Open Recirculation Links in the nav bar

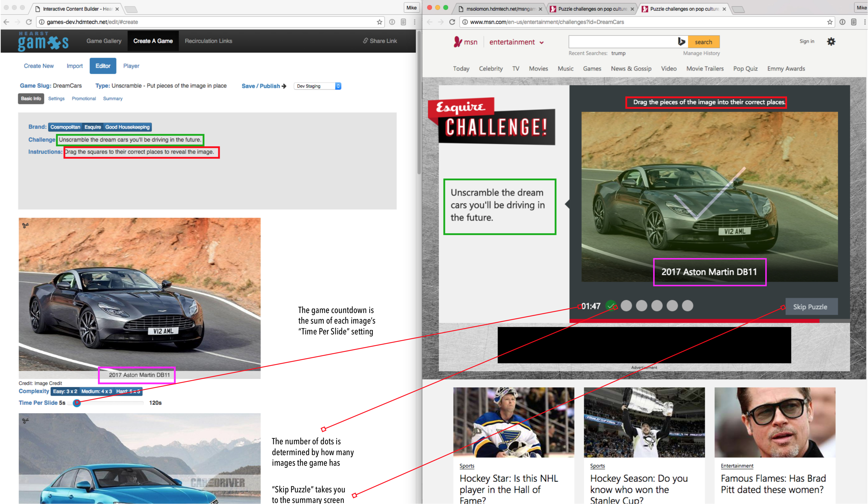[x=208, y=41]
